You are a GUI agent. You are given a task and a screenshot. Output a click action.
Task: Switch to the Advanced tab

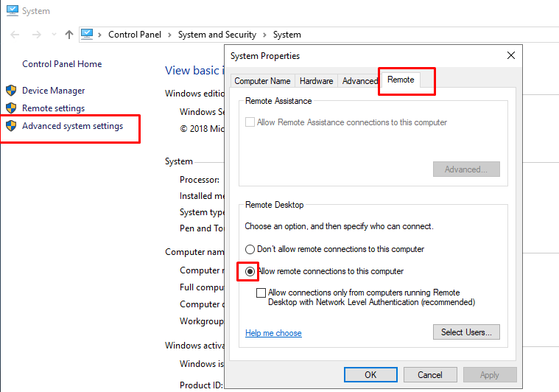(359, 81)
